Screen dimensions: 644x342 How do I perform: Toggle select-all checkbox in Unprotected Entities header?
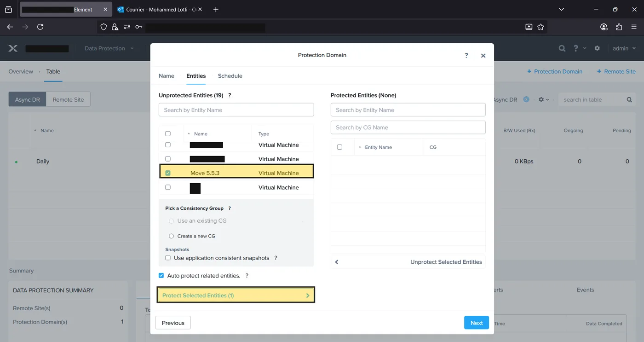(x=168, y=133)
